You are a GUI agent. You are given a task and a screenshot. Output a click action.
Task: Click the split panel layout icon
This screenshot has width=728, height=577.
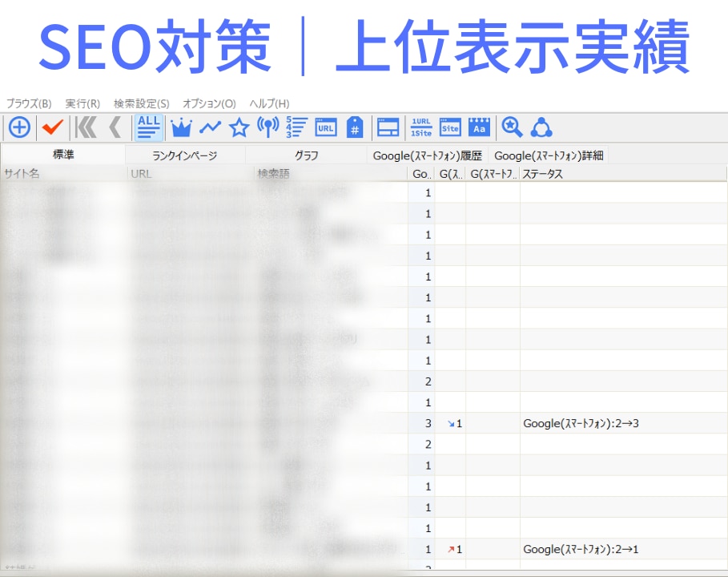coord(388,127)
